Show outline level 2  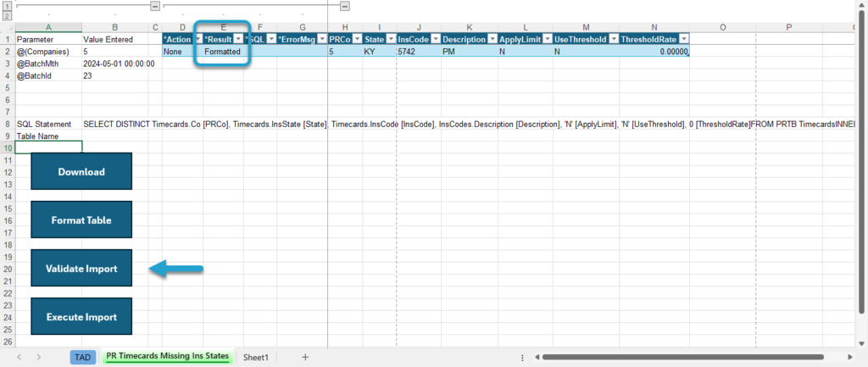pos(7,15)
